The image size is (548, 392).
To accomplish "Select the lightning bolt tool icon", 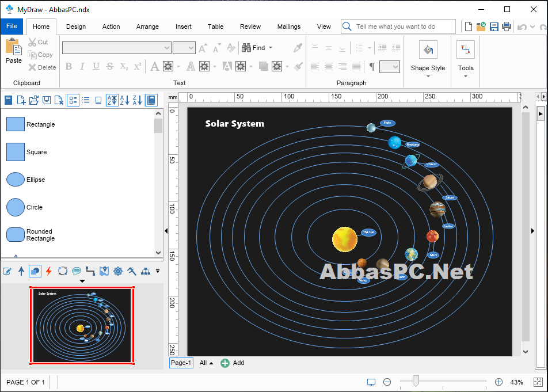I will pyautogui.click(x=48, y=271).
